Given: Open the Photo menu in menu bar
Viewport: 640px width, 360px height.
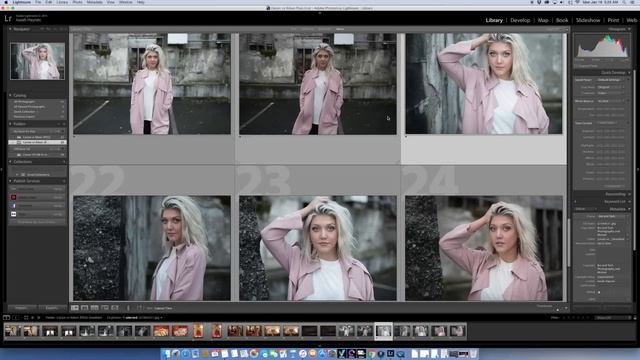Looking at the screenshot, I should point(77,2).
